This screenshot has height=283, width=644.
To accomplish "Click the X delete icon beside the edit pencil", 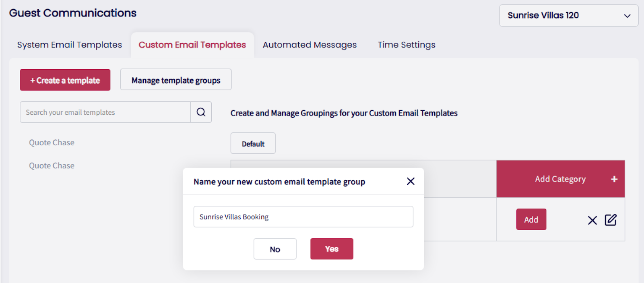I will 592,220.
